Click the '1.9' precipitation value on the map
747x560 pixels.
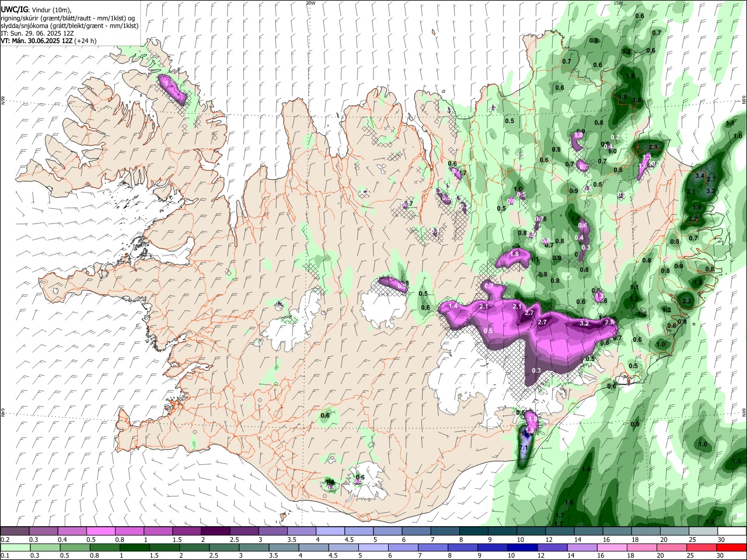(x=697, y=207)
